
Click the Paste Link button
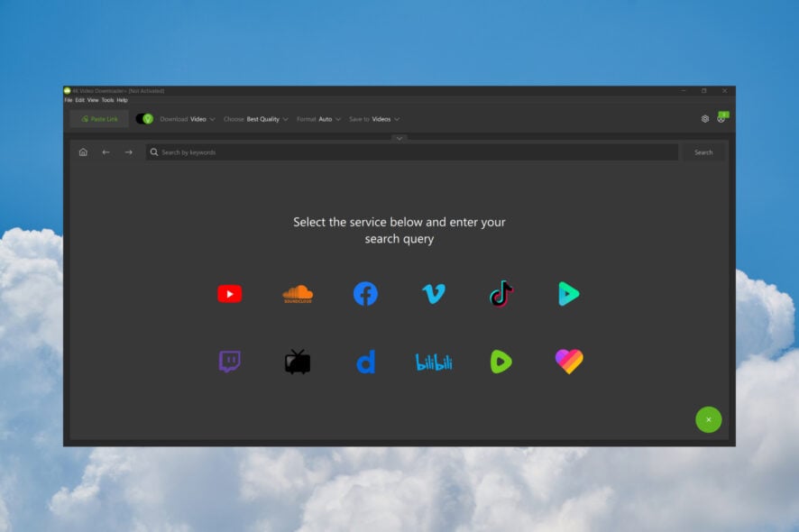99,119
